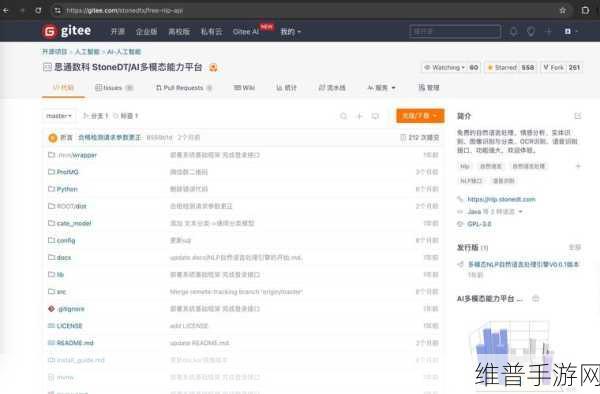Expand the master branch dropdown
The width and height of the screenshot is (600, 394).
[x=59, y=116]
